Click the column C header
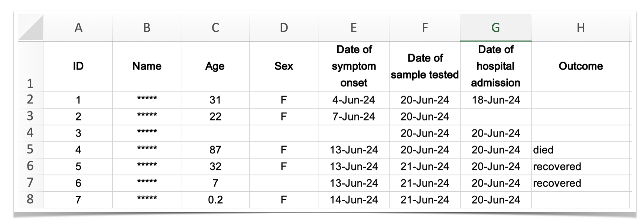 215,28
